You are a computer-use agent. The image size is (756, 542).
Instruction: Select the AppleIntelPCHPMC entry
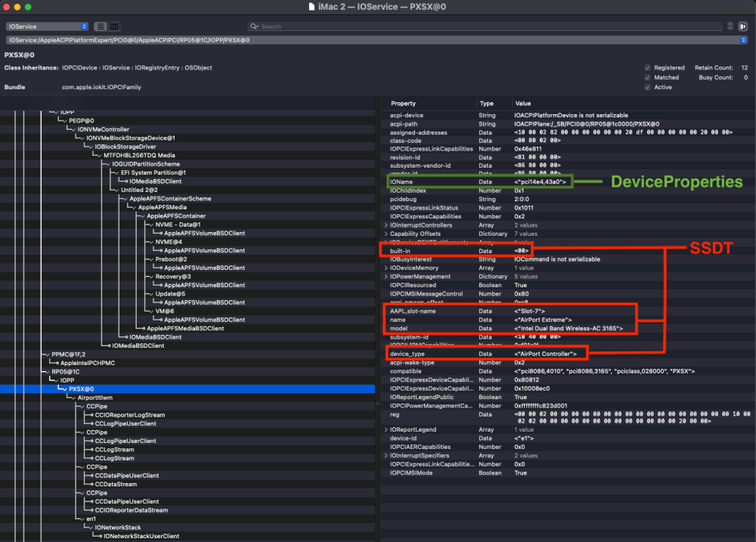87,363
